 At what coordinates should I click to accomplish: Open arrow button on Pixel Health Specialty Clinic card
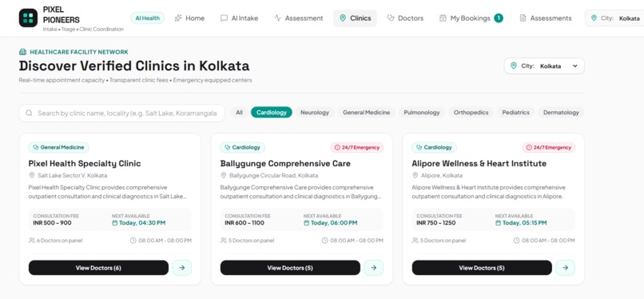tap(182, 268)
